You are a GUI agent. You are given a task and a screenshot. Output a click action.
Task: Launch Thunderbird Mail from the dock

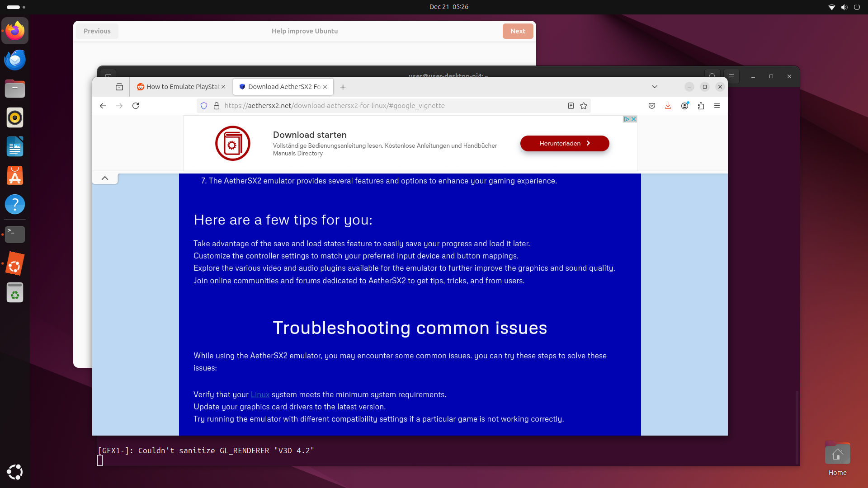(15, 60)
